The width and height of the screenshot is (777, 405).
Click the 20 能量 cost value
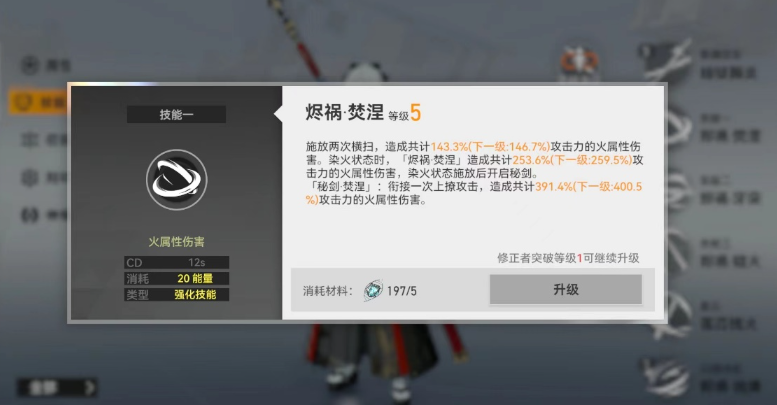coord(195,279)
